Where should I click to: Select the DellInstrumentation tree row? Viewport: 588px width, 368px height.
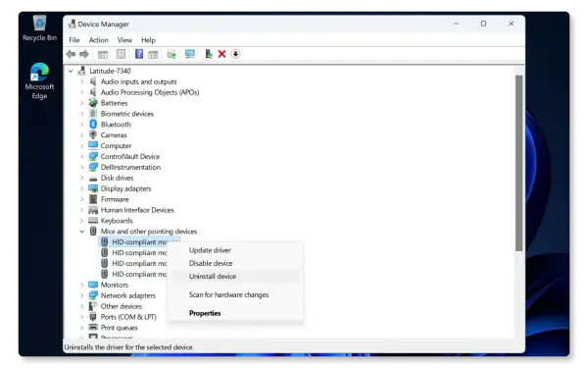click(x=130, y=167)
